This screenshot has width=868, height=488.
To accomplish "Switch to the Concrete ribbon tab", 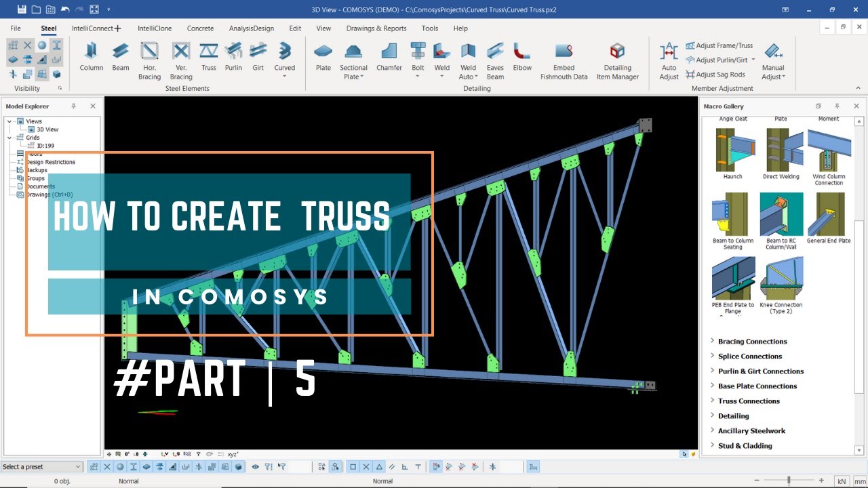I will pyautogui.click(x=200, y=28).
